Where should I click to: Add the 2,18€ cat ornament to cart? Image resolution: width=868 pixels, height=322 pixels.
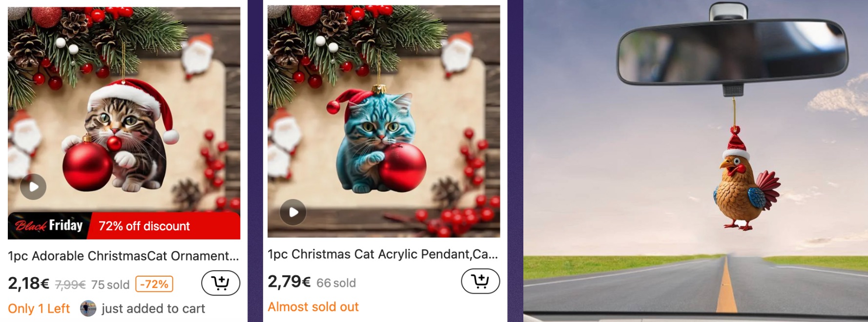pyautogui.click(x=221, y=283)
